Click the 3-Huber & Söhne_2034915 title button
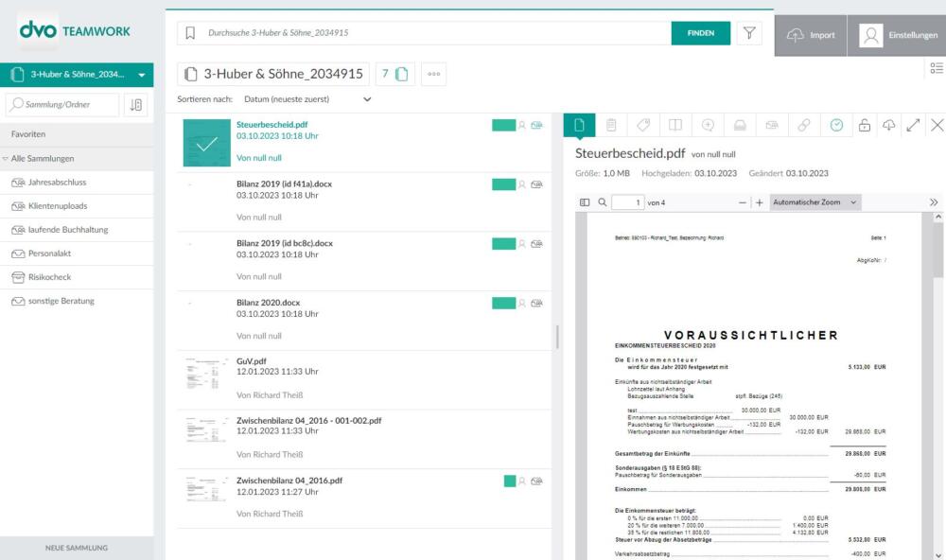The width and height of the screenshot is (946, 560). point(273,74)
